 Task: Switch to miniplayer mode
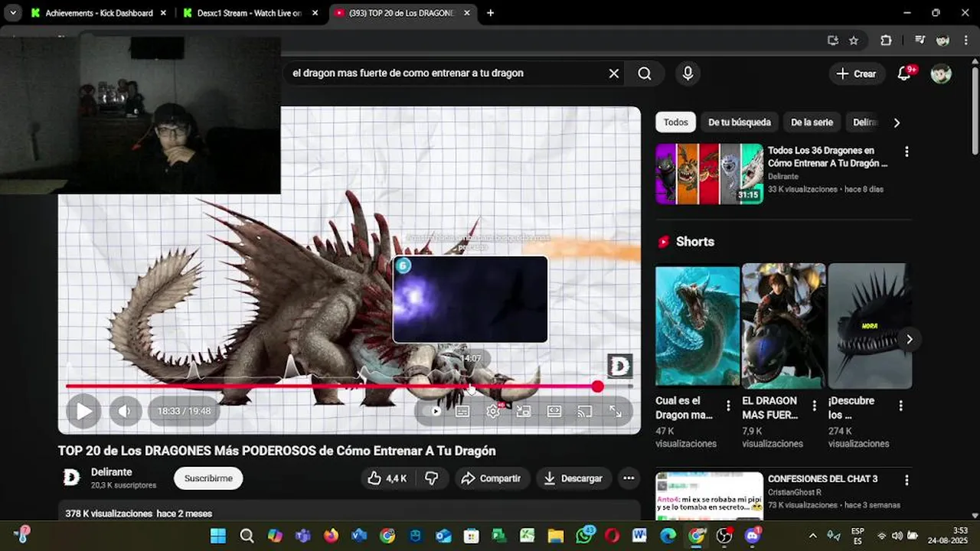pyautogui.click(x=524, y=411)
